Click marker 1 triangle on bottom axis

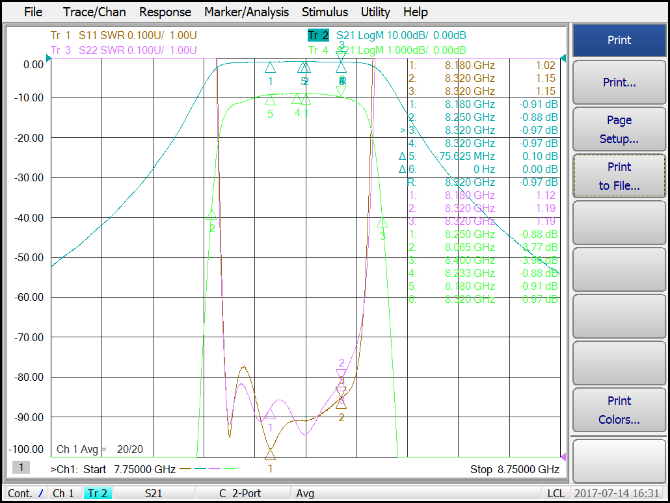(x=270, y=455)
